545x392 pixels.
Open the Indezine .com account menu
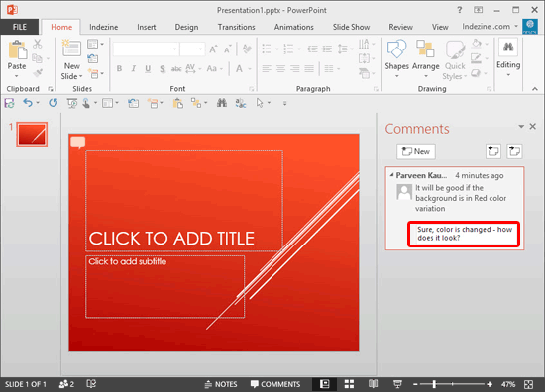pos(490,27)
